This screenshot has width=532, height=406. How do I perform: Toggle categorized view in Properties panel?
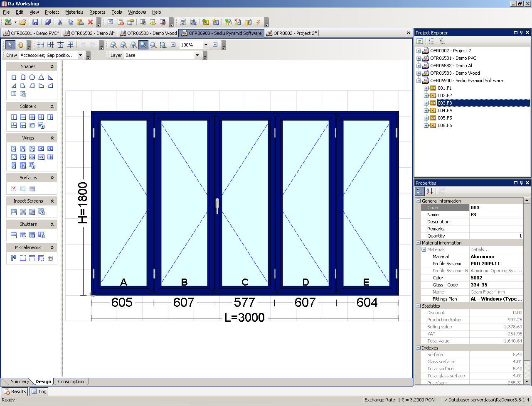pyautogui.click(x=420, y=191)
